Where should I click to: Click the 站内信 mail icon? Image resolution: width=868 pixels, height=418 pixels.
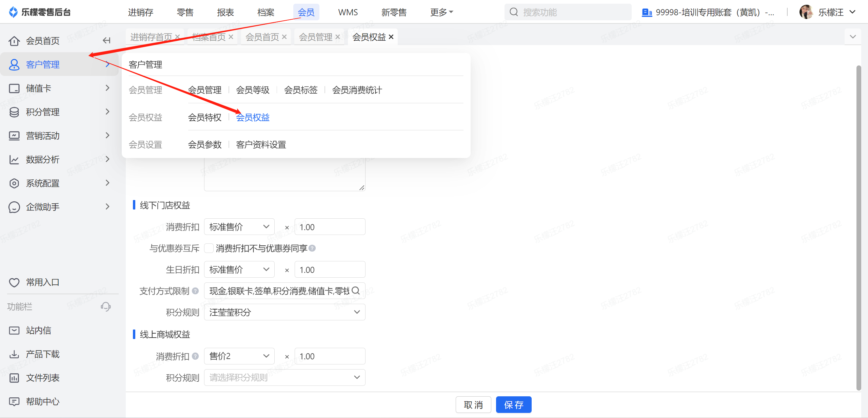[14, 330]
